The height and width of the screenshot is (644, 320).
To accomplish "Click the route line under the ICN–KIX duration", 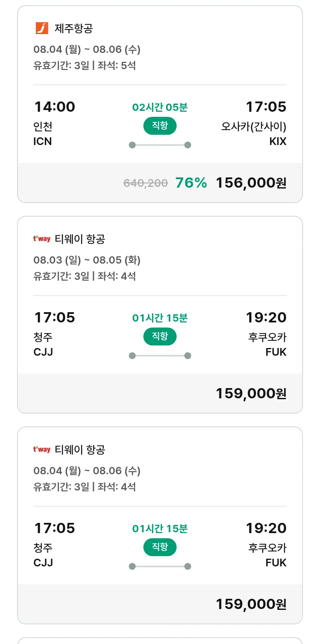I will click(x=160, y=145).
